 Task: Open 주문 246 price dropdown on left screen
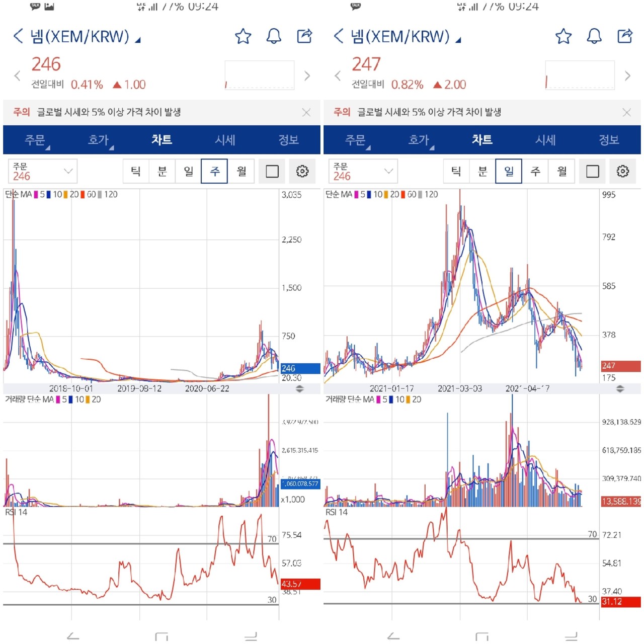pyautogui.click(x=43, y=172)
